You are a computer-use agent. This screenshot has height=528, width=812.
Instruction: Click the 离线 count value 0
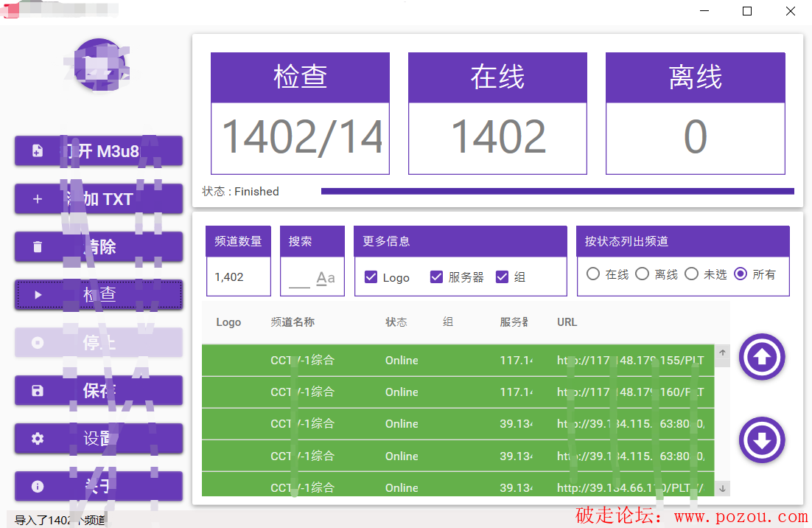click(x=695, y=137)
